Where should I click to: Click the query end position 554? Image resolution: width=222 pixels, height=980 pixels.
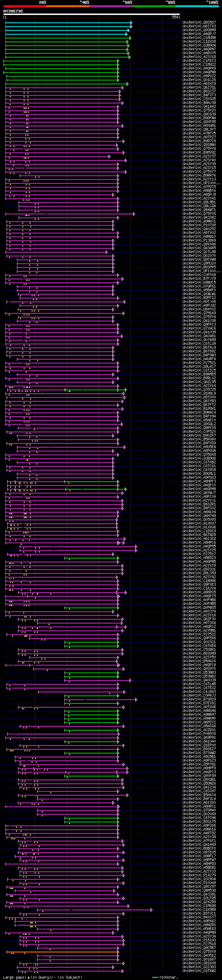point(175,17)
